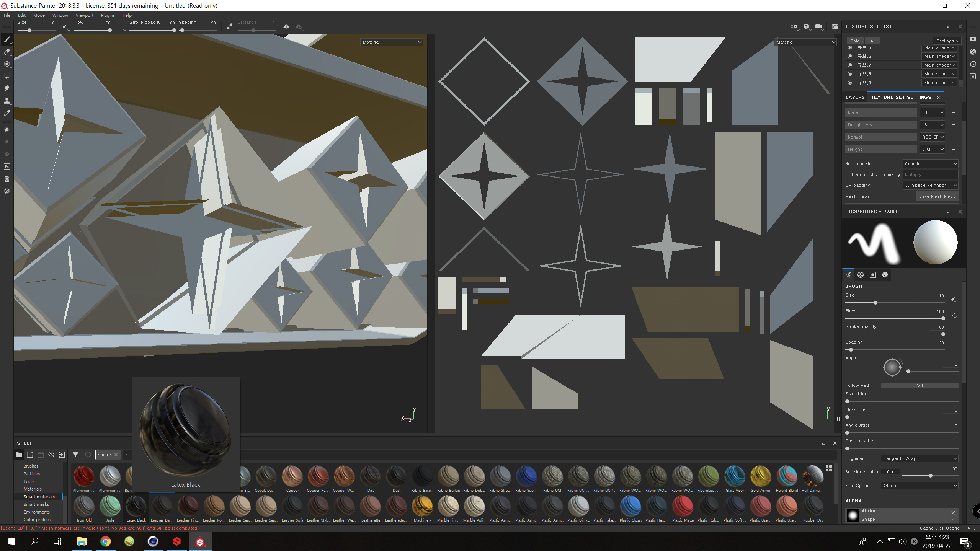Adjust the Size slider in top toolbar
This screenshot has height=551, width=980.
36,30
